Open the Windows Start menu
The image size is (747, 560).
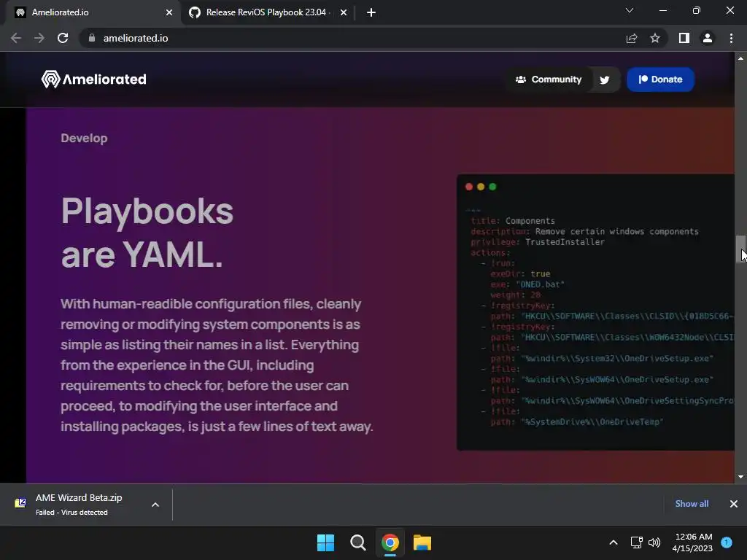click(326, 542)
